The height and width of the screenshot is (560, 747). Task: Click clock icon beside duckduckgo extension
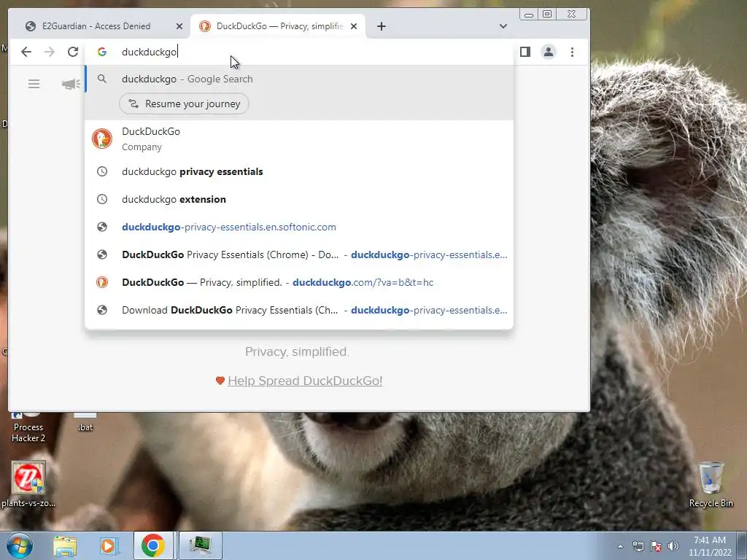tap(102, 199)
